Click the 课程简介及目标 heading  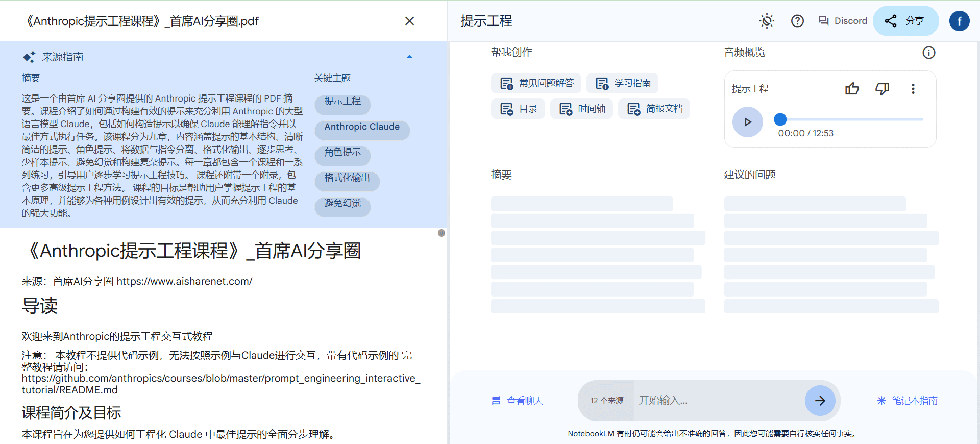[71, 413]
